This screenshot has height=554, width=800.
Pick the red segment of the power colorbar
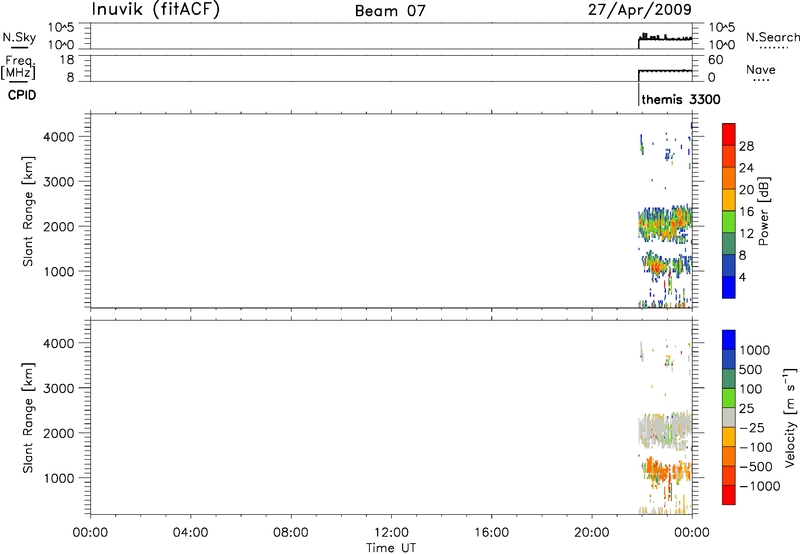pos(729,134)
